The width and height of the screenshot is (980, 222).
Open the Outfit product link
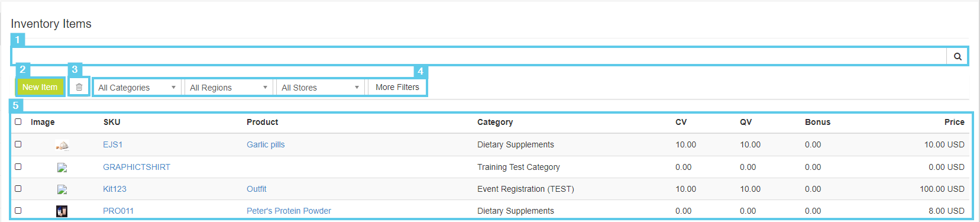pyautogui.click(x=256, y=189)
